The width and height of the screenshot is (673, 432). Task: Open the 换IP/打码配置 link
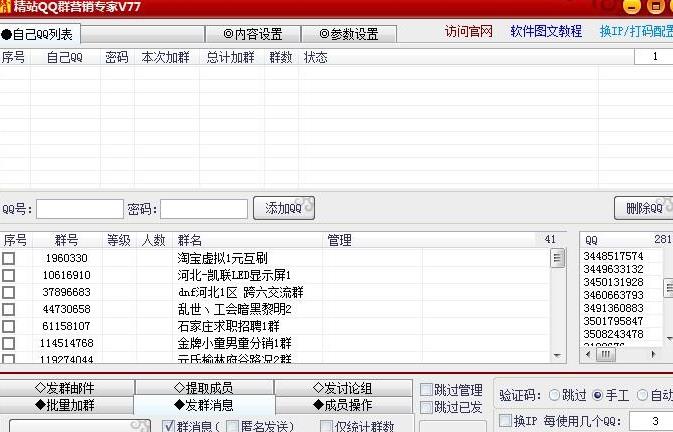coord(636,31)
